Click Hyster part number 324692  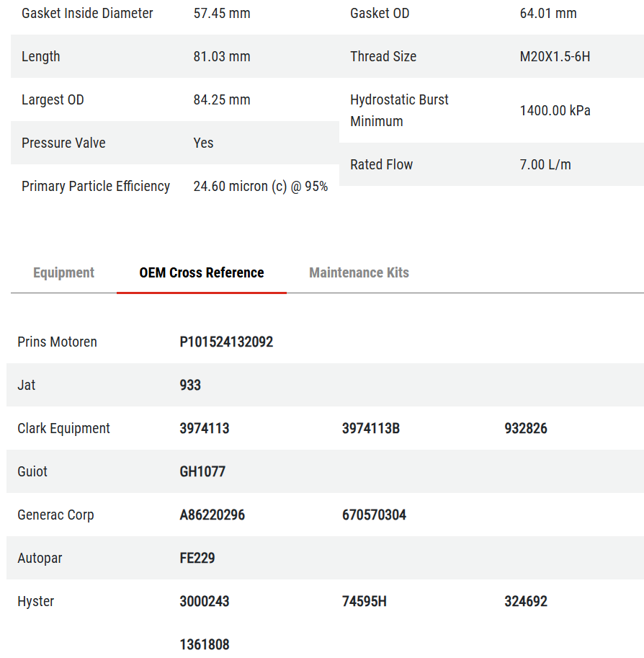[x=526, y=601]
